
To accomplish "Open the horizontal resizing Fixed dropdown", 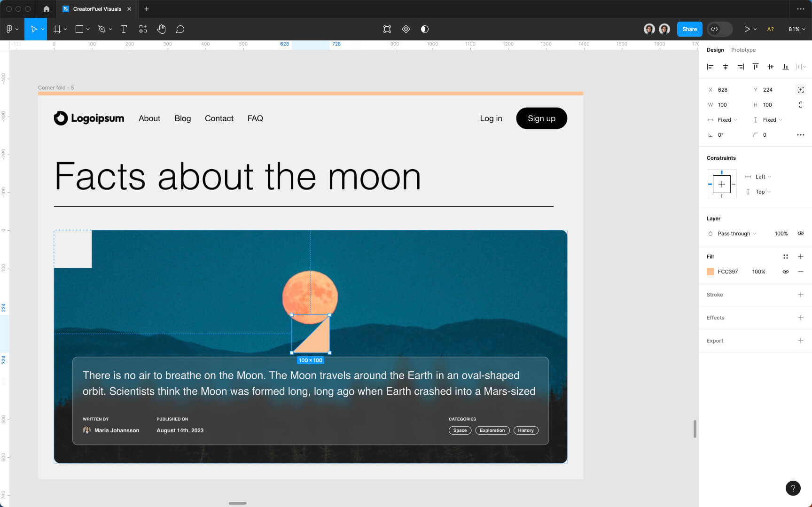I will [725, 120].
